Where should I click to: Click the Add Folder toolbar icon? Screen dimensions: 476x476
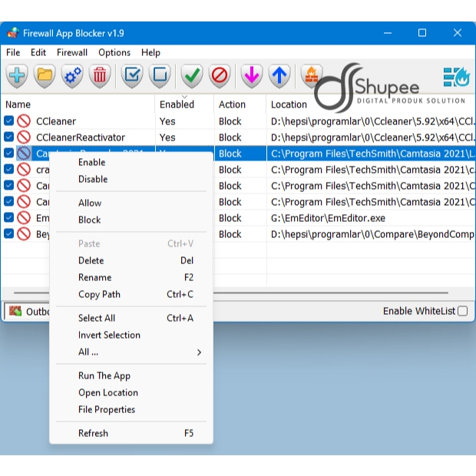45,75
